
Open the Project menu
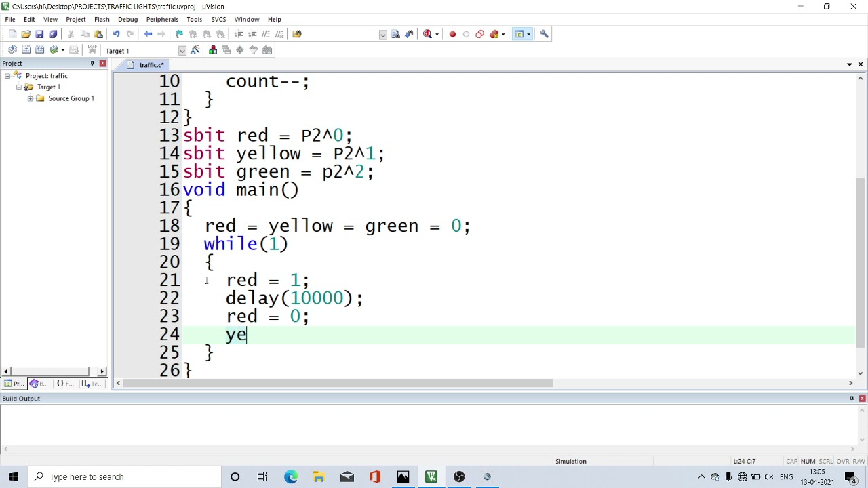pyautogui.click(x=75, y=19)
